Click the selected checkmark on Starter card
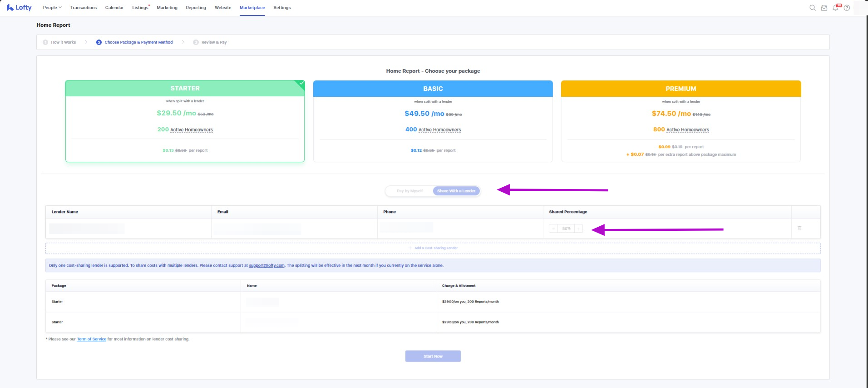This screenshot has height=388, width=868. (301, 84)
